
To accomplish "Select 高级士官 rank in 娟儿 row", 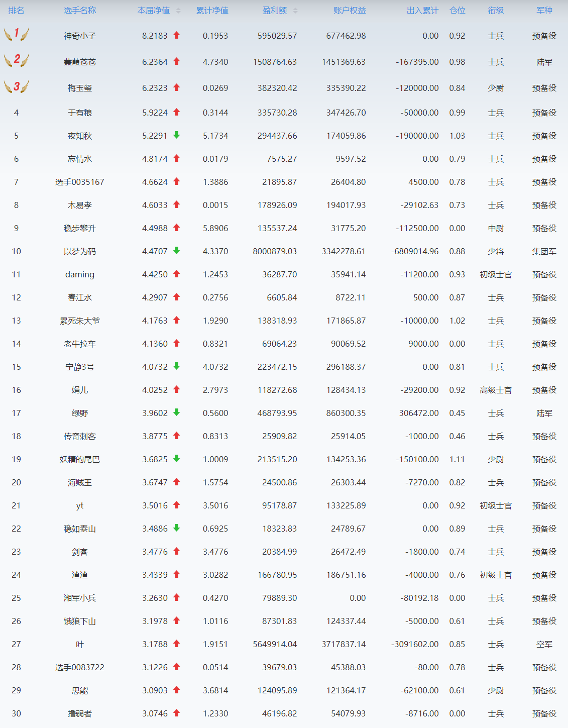I will 496,390.
